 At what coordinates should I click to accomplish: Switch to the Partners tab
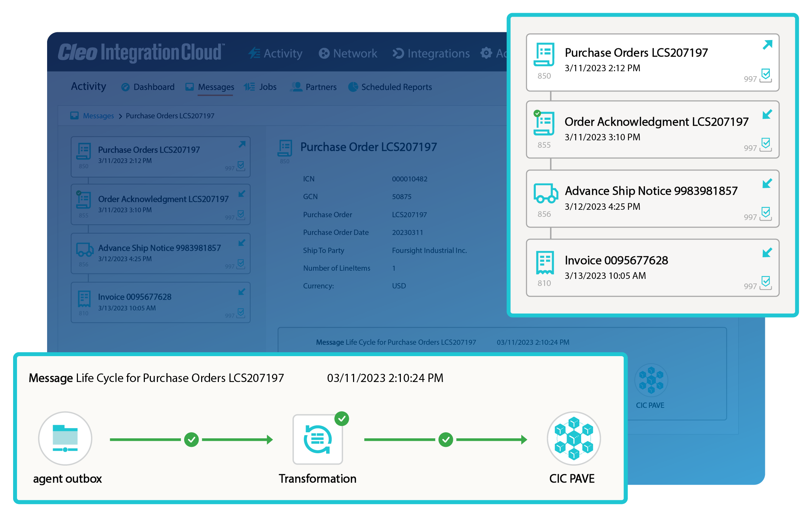(313, 87)
